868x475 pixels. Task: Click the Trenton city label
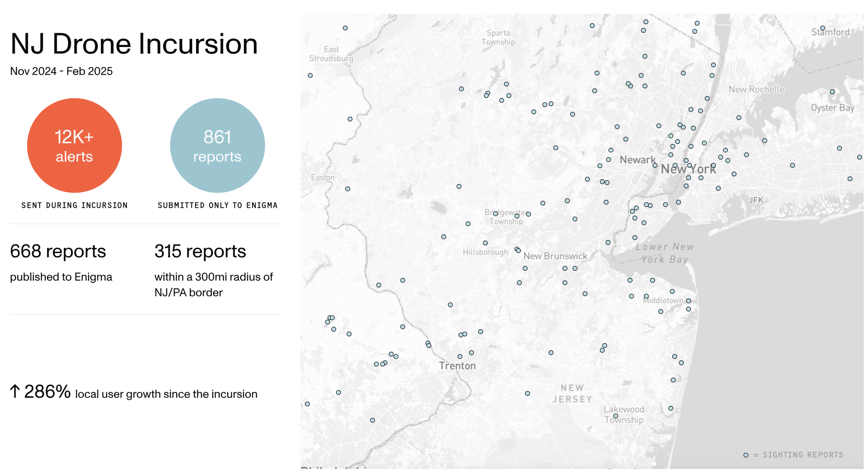(x=457, y=366)
